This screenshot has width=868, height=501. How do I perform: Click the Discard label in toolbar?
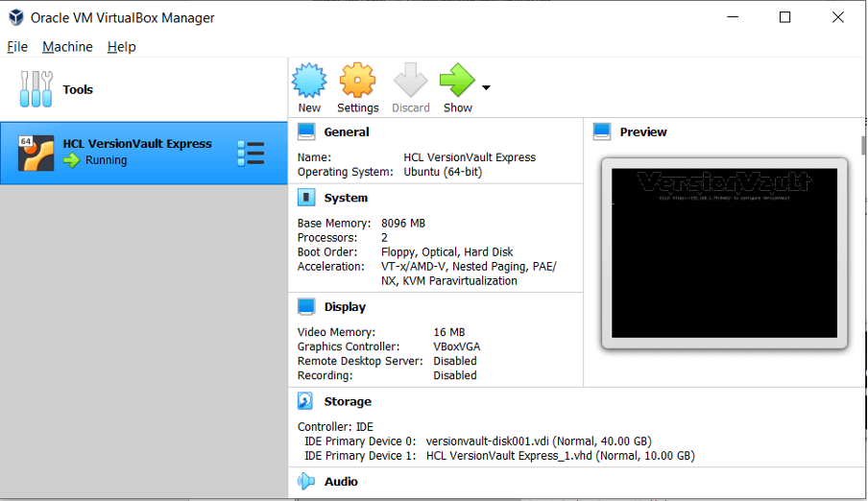(x=411, y=107)
